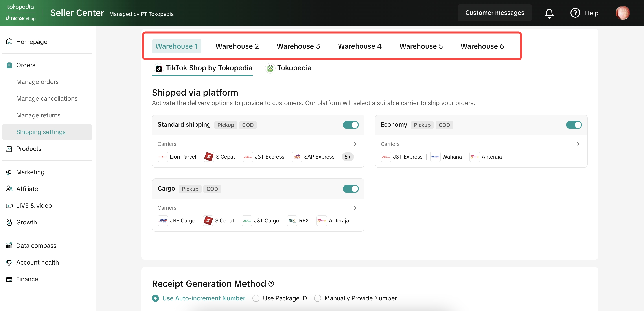Click the Data compass chart icon
This screenshot has height=311, width=644.
click(x=9, y=246)
